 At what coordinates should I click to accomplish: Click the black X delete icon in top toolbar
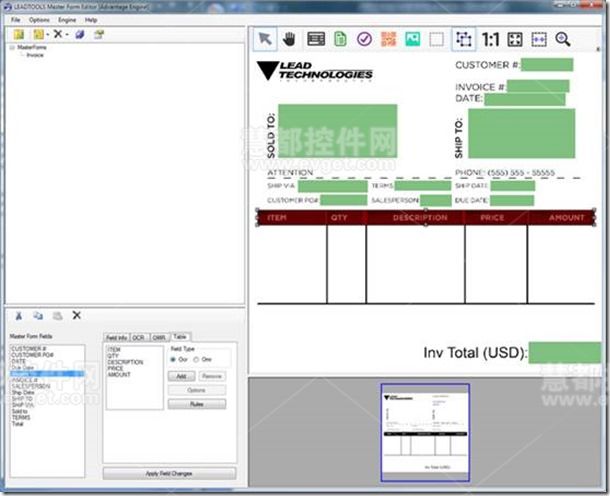click(58, 34)
